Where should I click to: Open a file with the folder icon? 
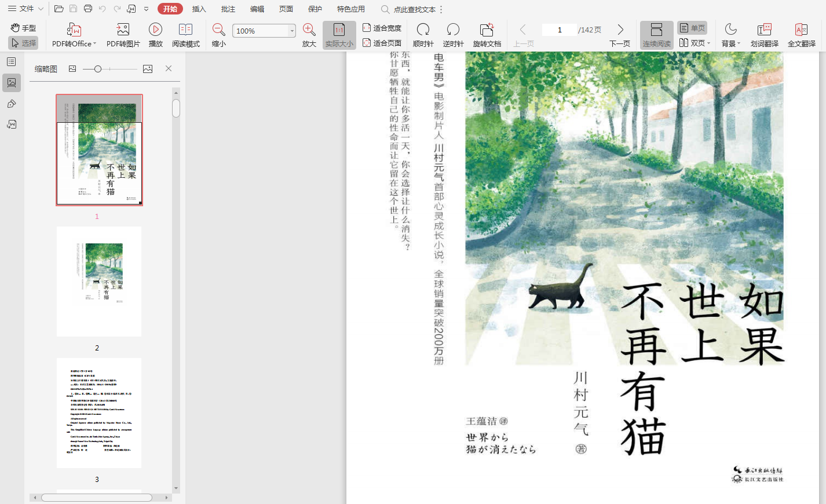coord(59,9)
